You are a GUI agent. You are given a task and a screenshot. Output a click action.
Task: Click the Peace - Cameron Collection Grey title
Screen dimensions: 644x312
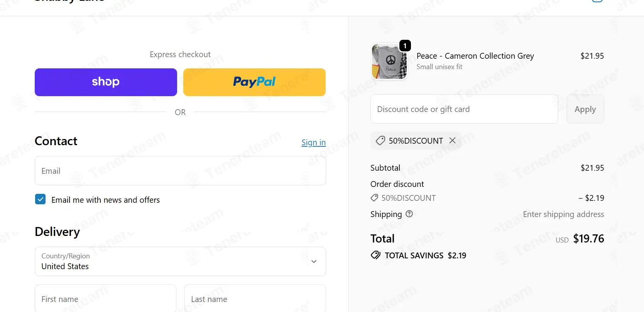[x=475, y=56]
